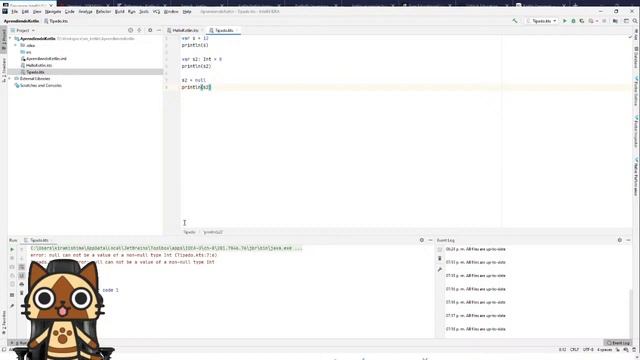Expand the .idea folder

(x=16, y=46)
